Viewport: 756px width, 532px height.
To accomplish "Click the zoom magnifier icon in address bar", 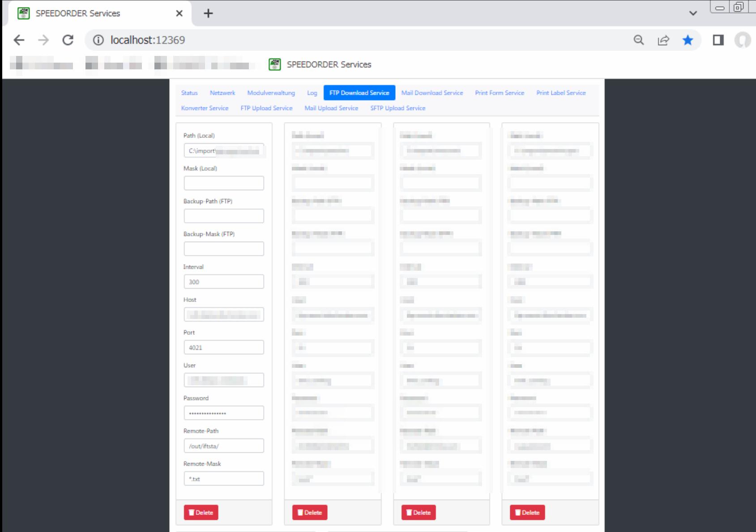I will click(639, 40).
